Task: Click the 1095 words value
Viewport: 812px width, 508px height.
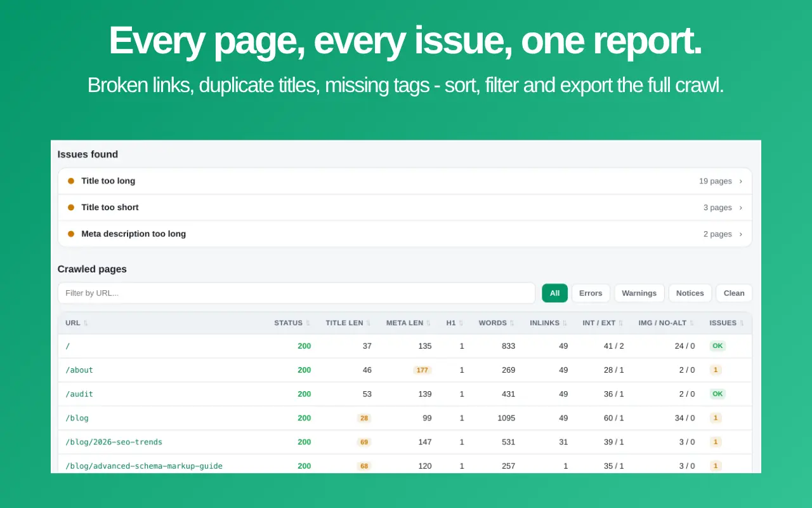Action: (506, 418)
